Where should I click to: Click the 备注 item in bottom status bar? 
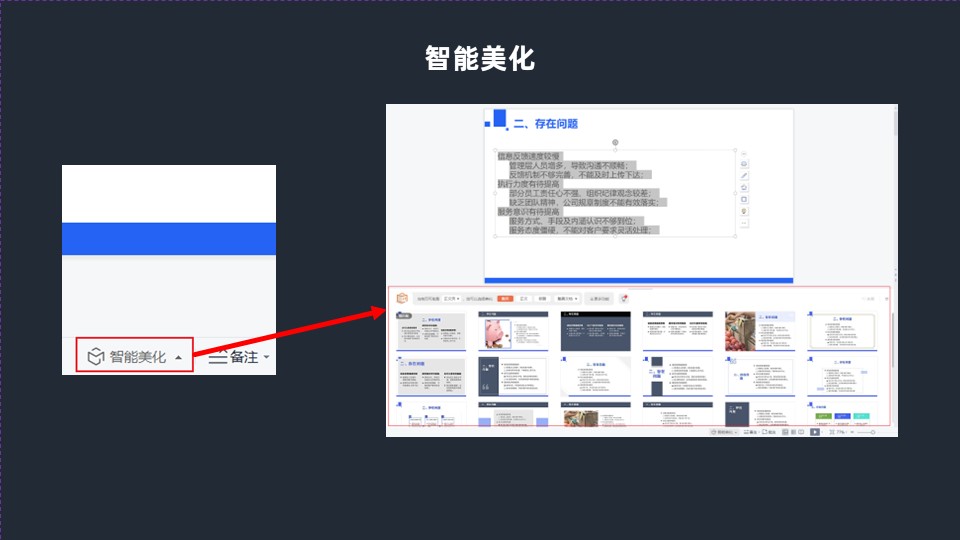click(x=751, y=432)
